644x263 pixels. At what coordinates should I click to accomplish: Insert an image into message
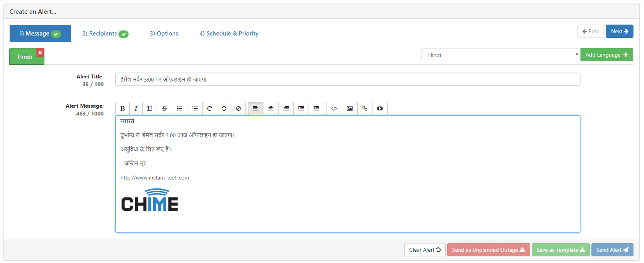[x=349, y=108]
